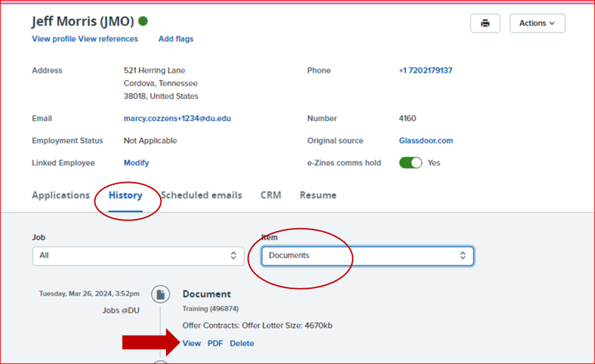Download the offer letter via PDF link
The height and width of the screenshot is (364, 595).
tap(215, 343)
